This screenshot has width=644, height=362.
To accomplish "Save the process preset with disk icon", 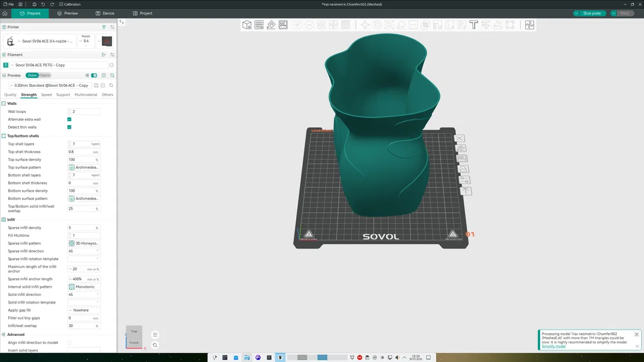I will [x=96, y=85].
